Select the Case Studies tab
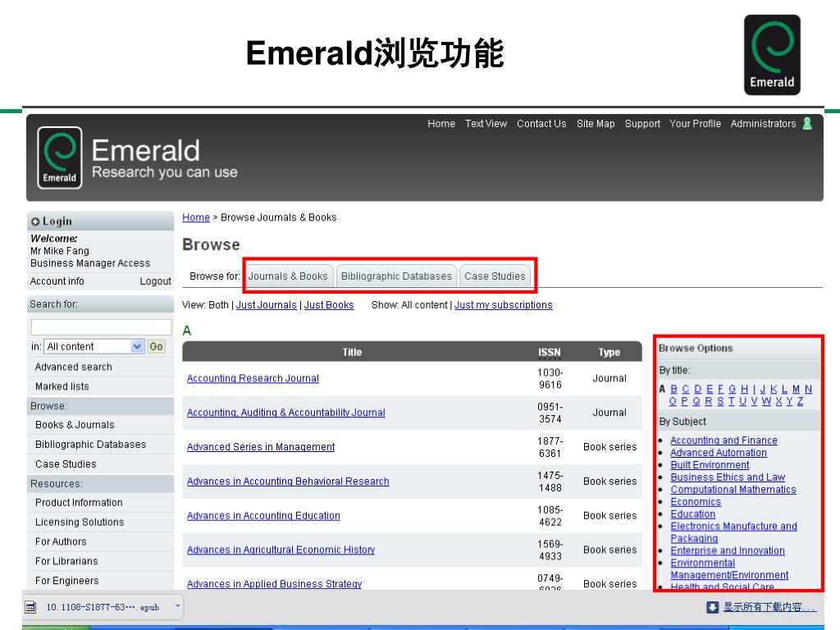 pyautogui.click(x=495, y=276)
